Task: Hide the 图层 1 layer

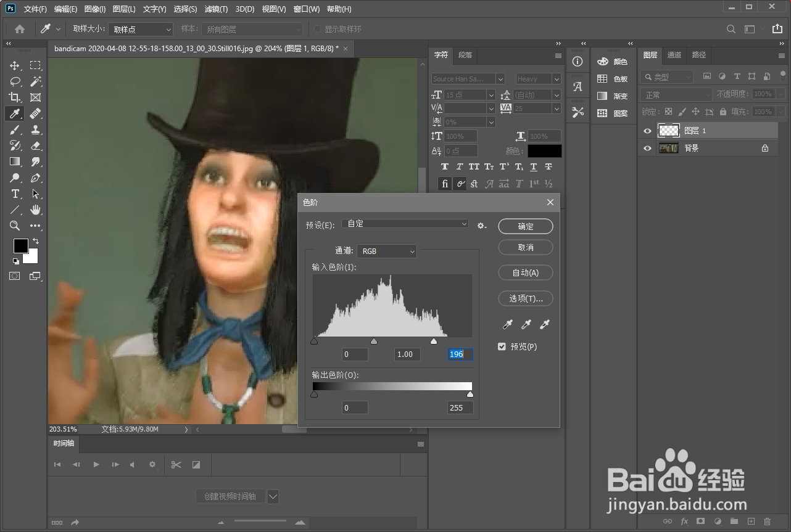Action: pyautogui.click(x=647, y=131)
